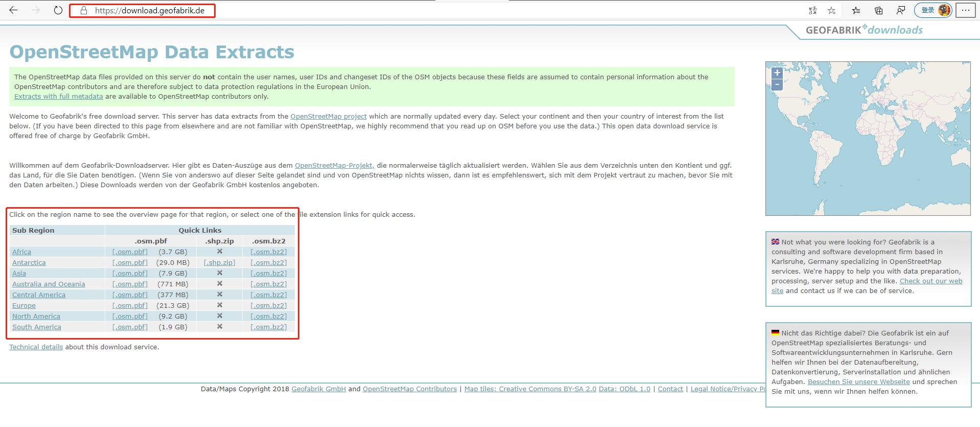980x427 pixels.
Task: Download South America .osm.pbf file
Action: [x=130, y=327]
